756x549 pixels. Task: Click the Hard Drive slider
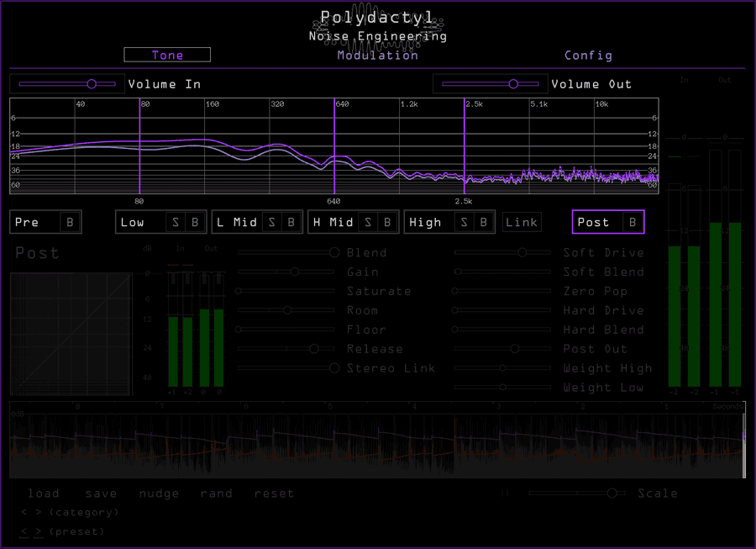pos(502,310)
